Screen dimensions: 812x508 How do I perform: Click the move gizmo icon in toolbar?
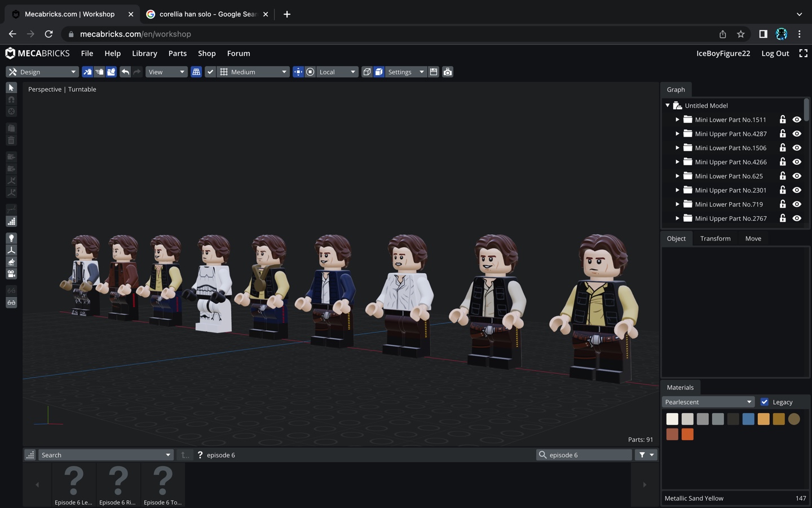[298, 72]
